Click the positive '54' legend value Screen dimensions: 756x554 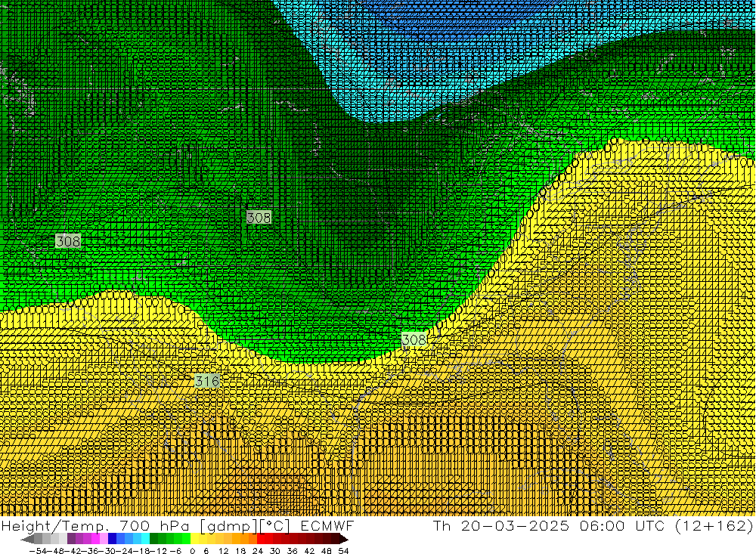(x=343, y=551)
